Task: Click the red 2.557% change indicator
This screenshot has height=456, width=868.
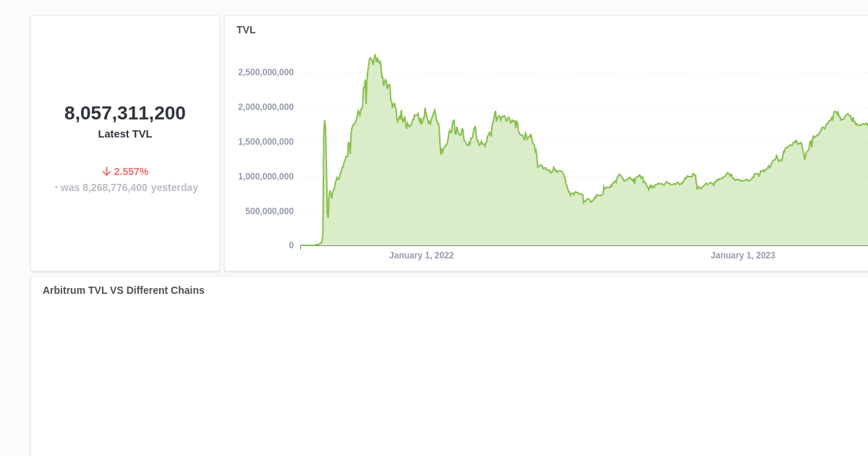Action: (x=130, y=172)
